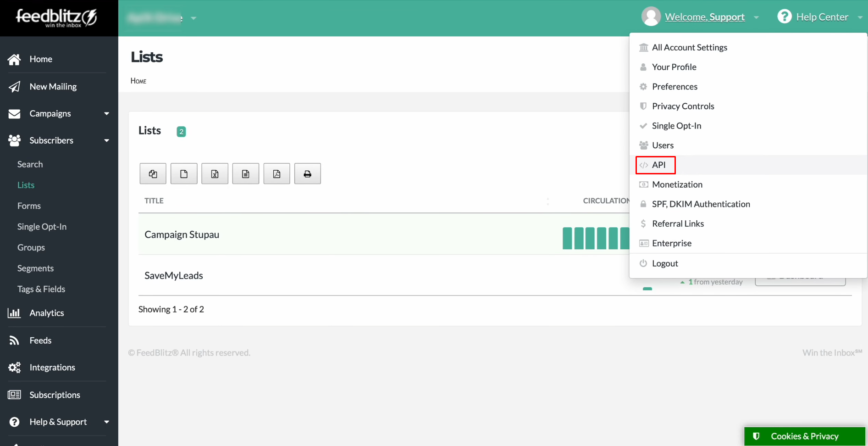The height and width of the screenshot is (446, 868).
Task: Sort by the TITLE column header
Action: (x=154, y=201)
